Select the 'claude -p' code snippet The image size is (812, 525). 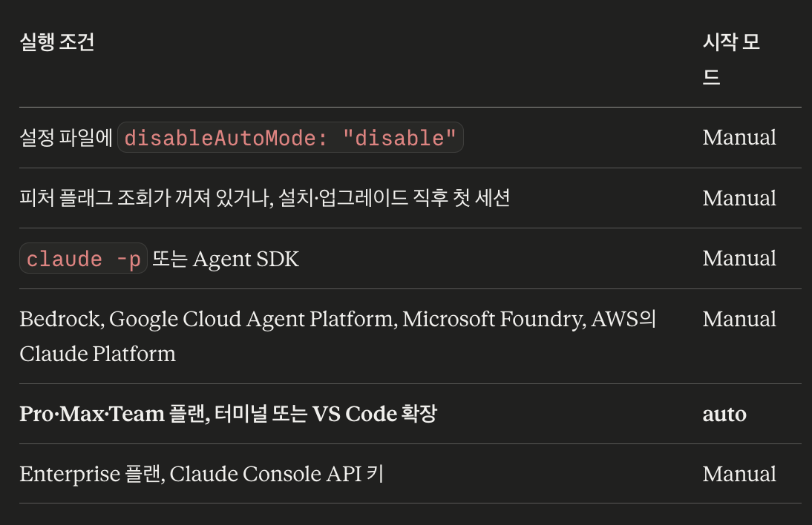tap(83, 259)
